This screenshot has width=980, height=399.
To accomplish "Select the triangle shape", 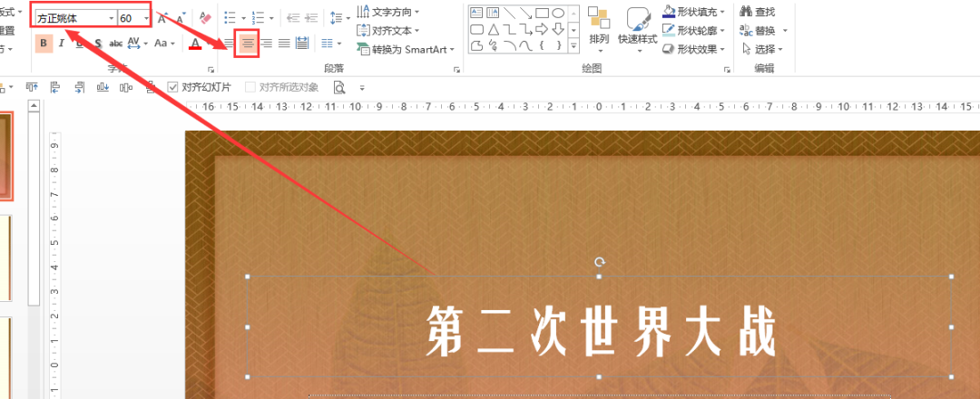I will tap(493, 29).
